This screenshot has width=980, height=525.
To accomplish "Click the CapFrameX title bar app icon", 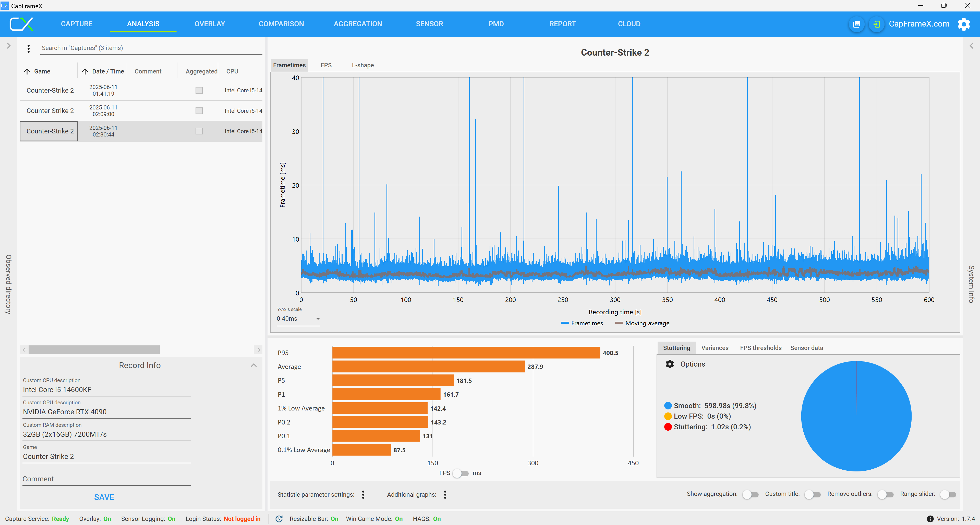I will coord(5,6).
